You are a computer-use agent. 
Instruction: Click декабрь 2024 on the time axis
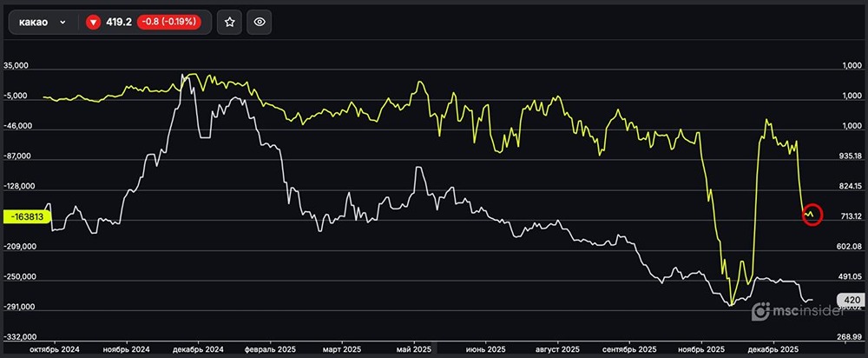pos(198,349)
